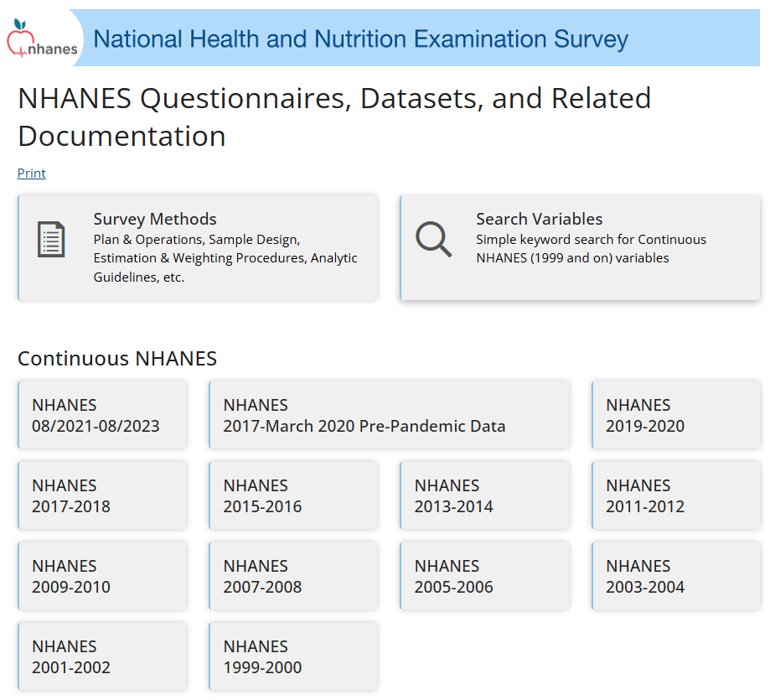
Task: Choose the NHANES 2001-2002 card
Action: tap(101, 656)
